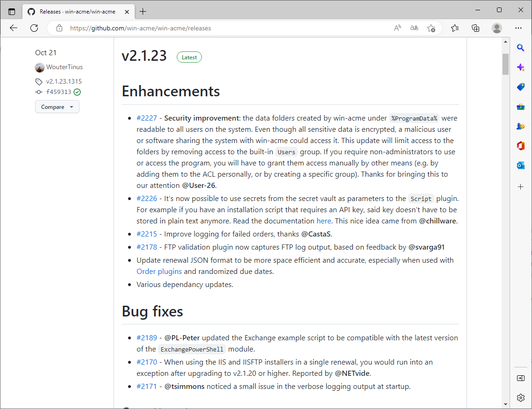Click the Script code text
This screenshot has height=409, width=532.
[x=421, y=199]
